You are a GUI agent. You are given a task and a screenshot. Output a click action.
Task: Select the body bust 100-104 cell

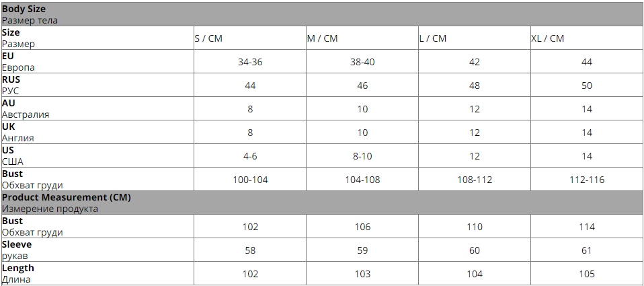(250, 180)
